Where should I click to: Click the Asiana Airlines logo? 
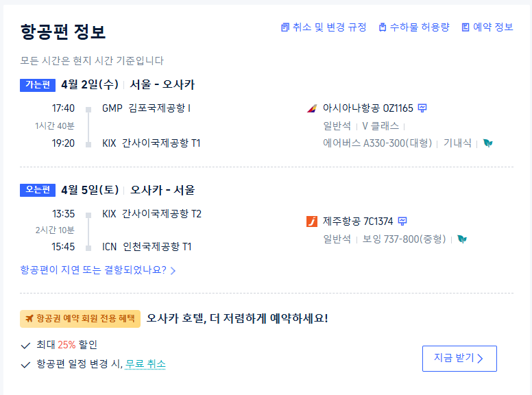click(x=313, y=108)
